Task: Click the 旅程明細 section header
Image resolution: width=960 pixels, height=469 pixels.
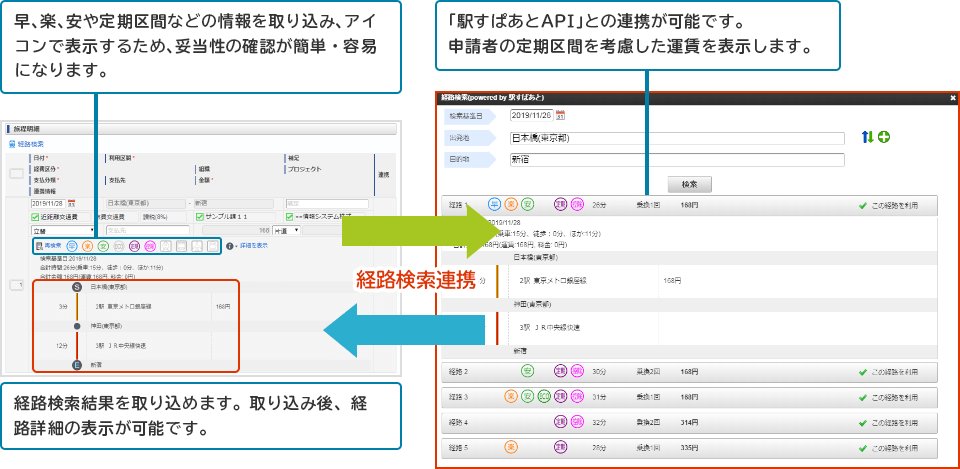Action: [x=201, y=129]
